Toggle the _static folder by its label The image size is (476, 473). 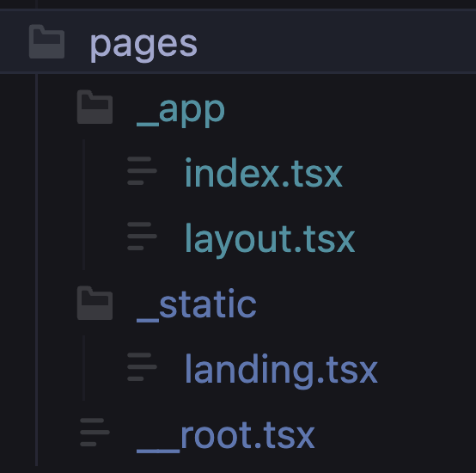197,305
